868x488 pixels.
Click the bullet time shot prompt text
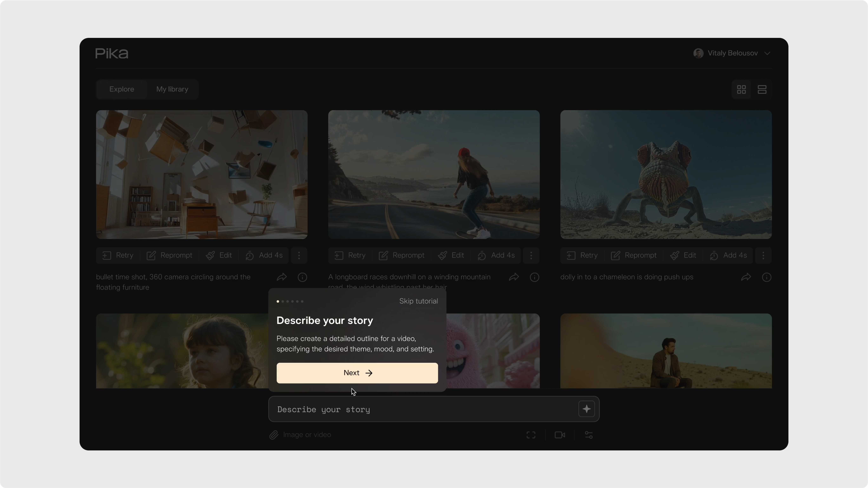(173, 282)
